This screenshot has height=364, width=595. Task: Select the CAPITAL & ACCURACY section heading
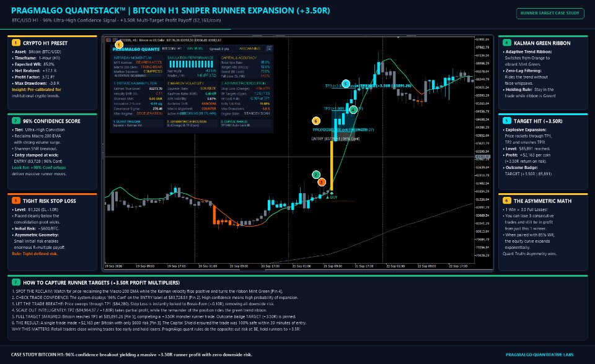239,58
